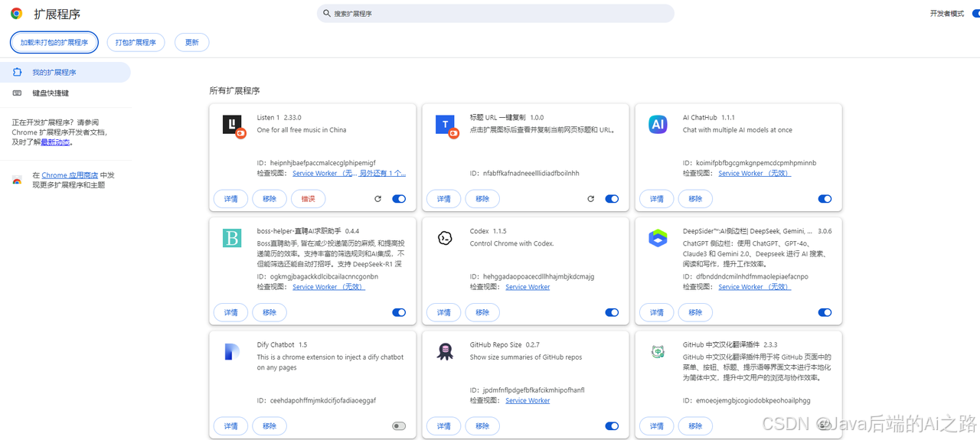The width and height of the screenshot is (980, 440).
Task: Disable the GitHub Repo Size toggle
Action: coord(612,426)
